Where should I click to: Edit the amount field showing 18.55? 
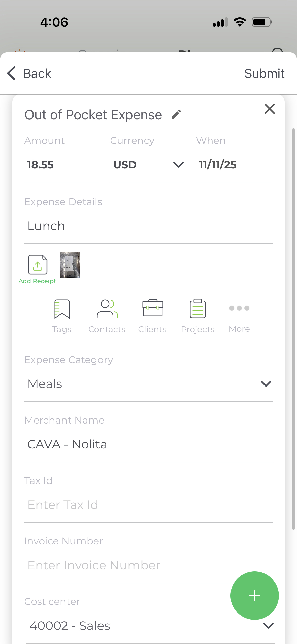61,165
